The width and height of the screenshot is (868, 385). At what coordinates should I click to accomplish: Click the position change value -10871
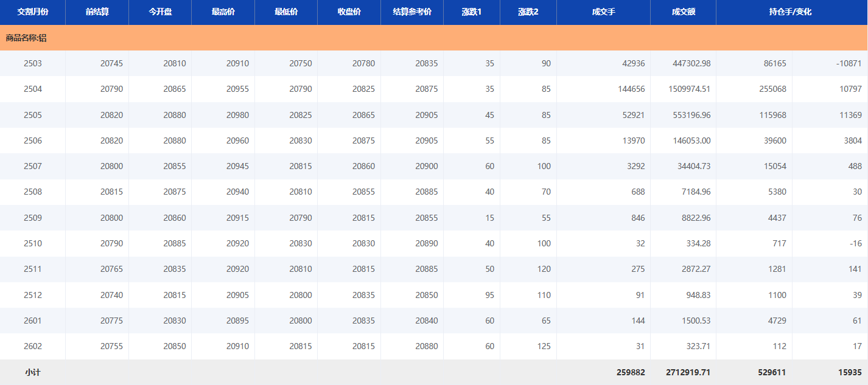click(x=849, y=63)
